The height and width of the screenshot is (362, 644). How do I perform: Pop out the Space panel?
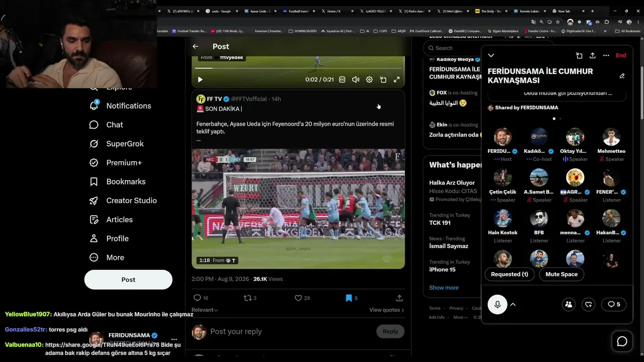click(x=579, y=55)
